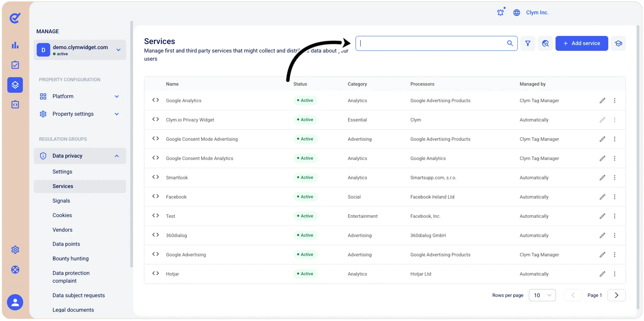Open the filter funnel icon

[528, 43]
